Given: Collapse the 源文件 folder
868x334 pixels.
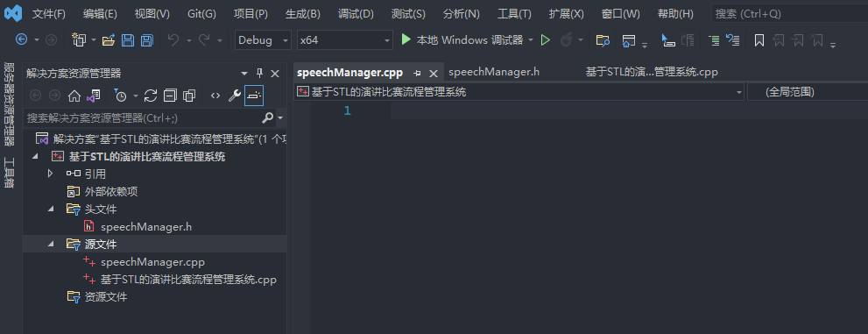Looking at the screenshot, I should tap(51, 245).
